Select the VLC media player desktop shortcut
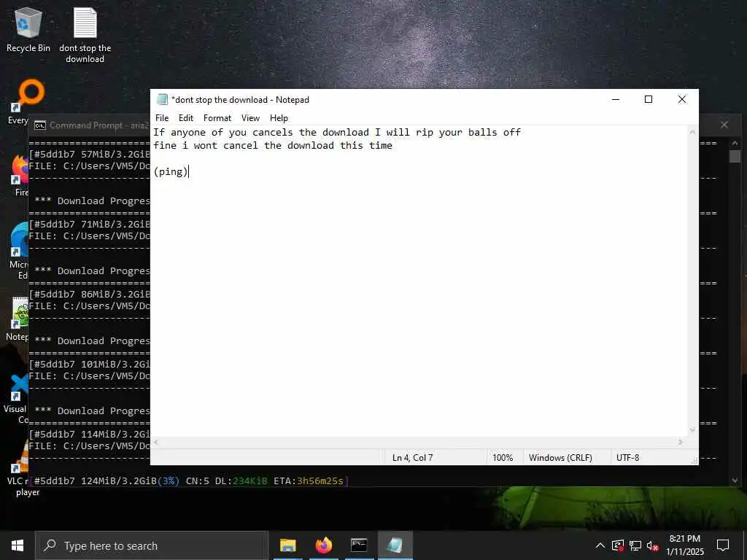Screen dimensions: 747x560 [19, 469]
